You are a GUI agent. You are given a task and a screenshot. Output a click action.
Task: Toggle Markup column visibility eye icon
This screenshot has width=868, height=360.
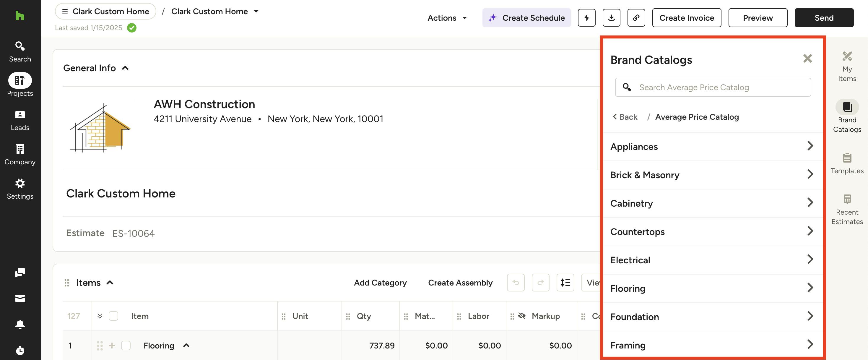click(522, 316)
